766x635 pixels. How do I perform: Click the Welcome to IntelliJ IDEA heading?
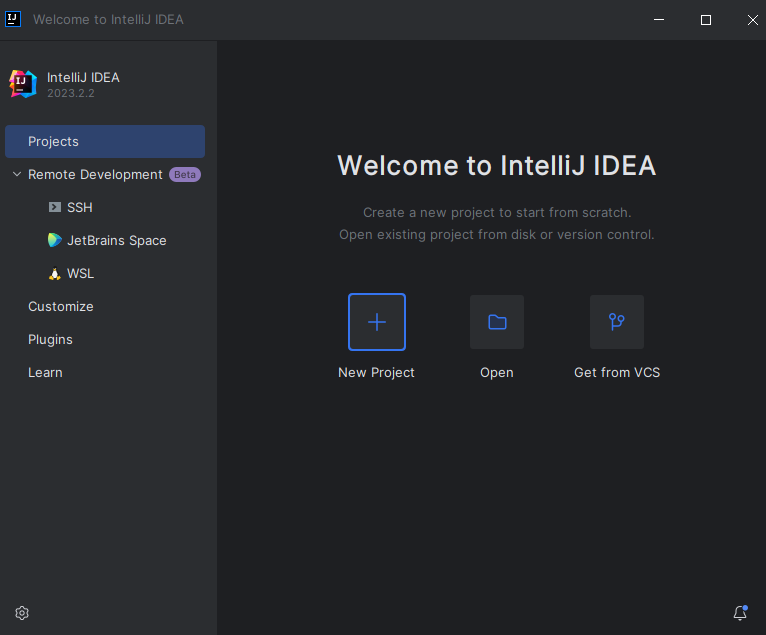(x=496, y=165)
